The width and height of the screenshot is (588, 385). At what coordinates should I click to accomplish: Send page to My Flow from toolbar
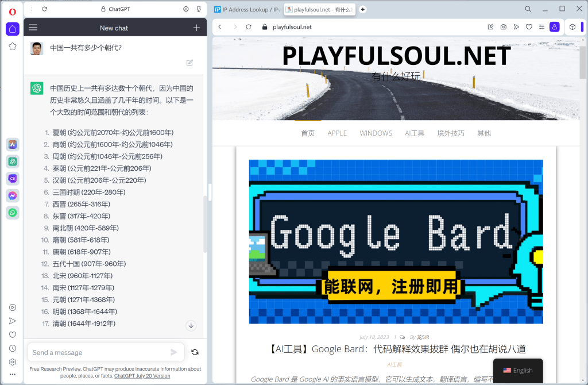516,27
